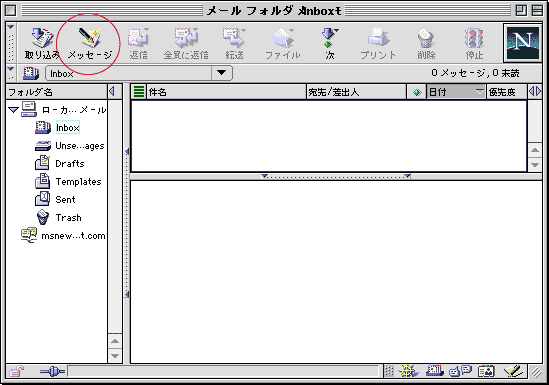Click the column shift arrows at header right
Image resolution: width=549 pixels, height=385 pixels.
pos(535,92)
